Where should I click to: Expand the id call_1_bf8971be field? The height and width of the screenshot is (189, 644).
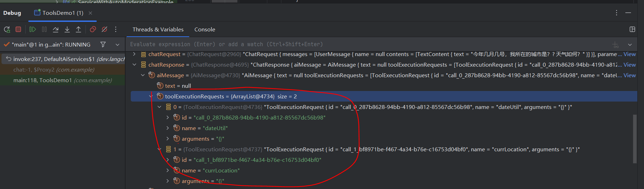coord(168,160)
